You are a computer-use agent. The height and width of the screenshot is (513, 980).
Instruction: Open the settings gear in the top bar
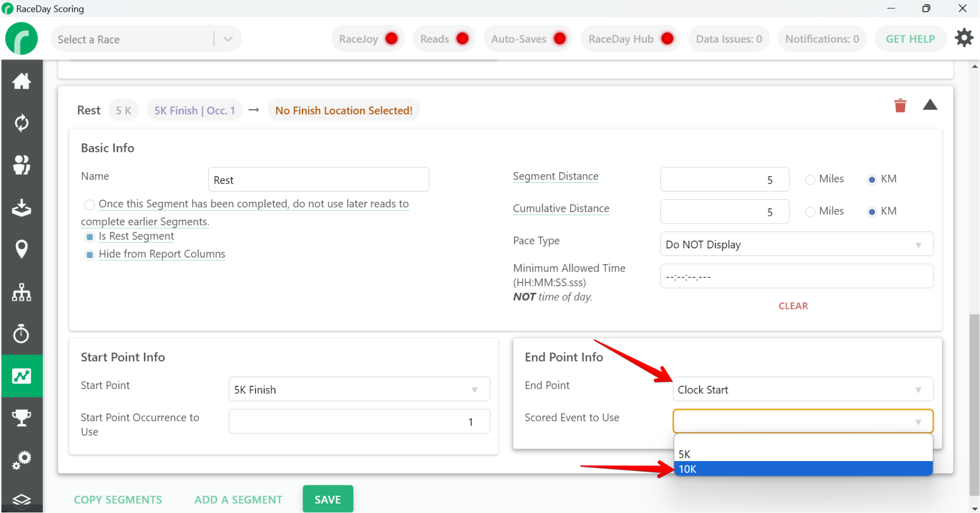point(964,38)
